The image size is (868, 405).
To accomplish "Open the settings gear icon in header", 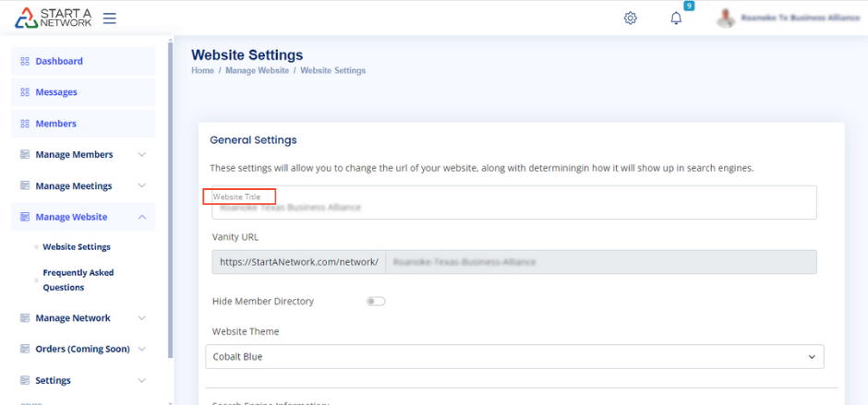I will tap(631, 18).
